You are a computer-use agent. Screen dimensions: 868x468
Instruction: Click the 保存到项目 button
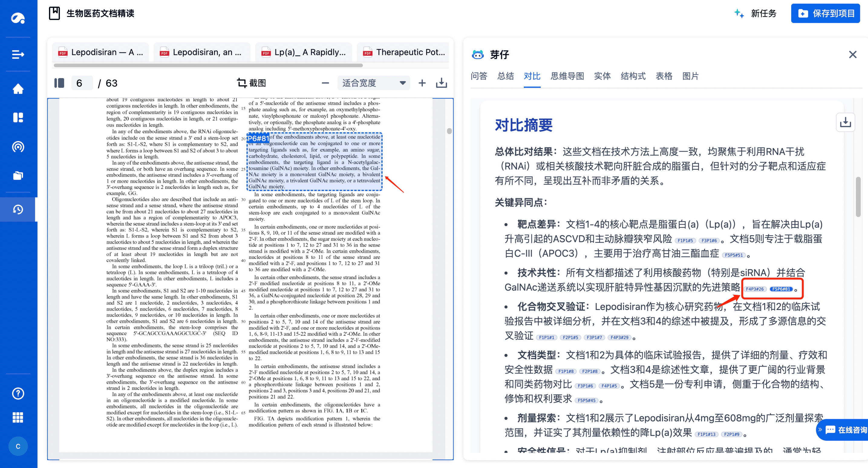826,14
